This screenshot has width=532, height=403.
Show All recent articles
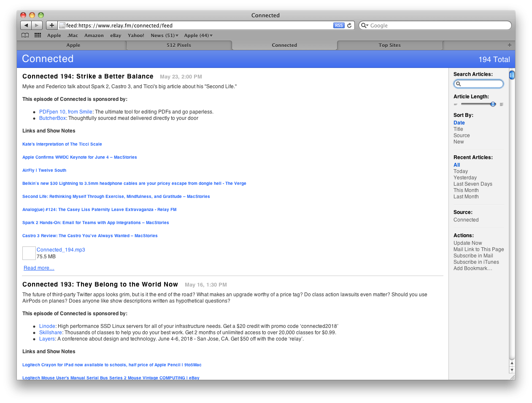[456, 165]
